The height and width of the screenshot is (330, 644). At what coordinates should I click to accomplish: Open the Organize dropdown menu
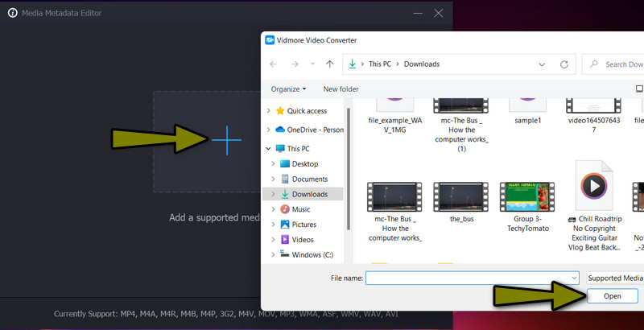coord(288,89)
